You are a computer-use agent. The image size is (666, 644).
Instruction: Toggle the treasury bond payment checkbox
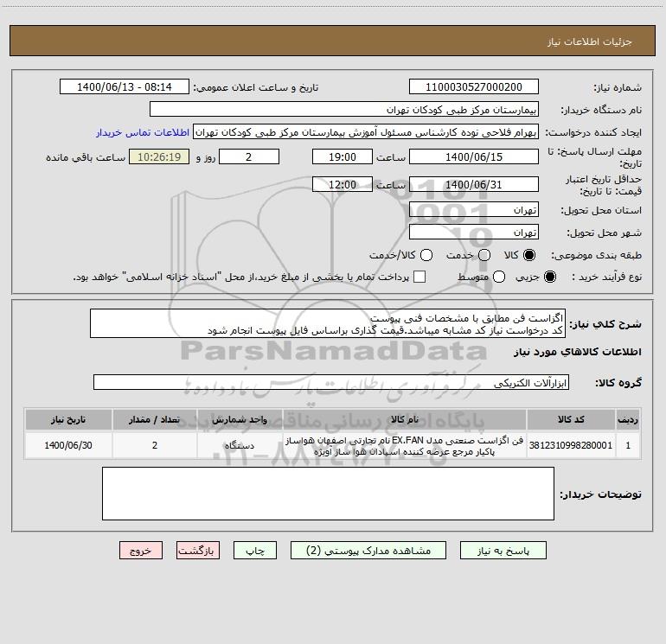419,277
